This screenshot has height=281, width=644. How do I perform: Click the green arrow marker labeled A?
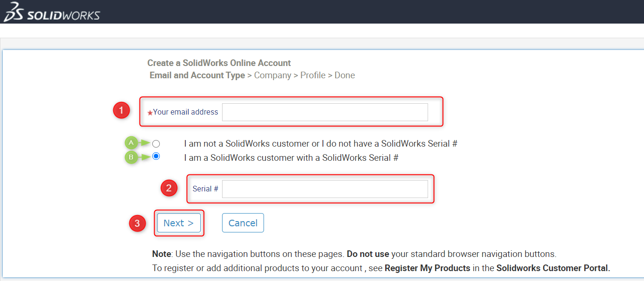point(132,143)
